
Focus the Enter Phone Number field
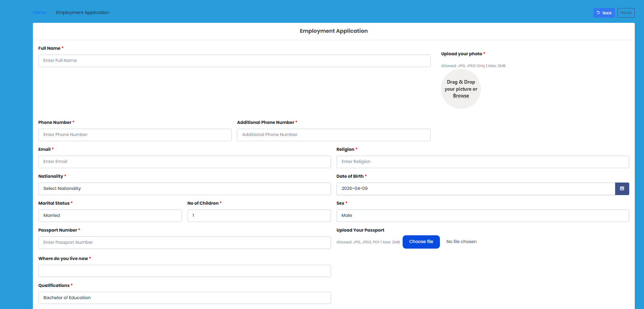(135, 135)
